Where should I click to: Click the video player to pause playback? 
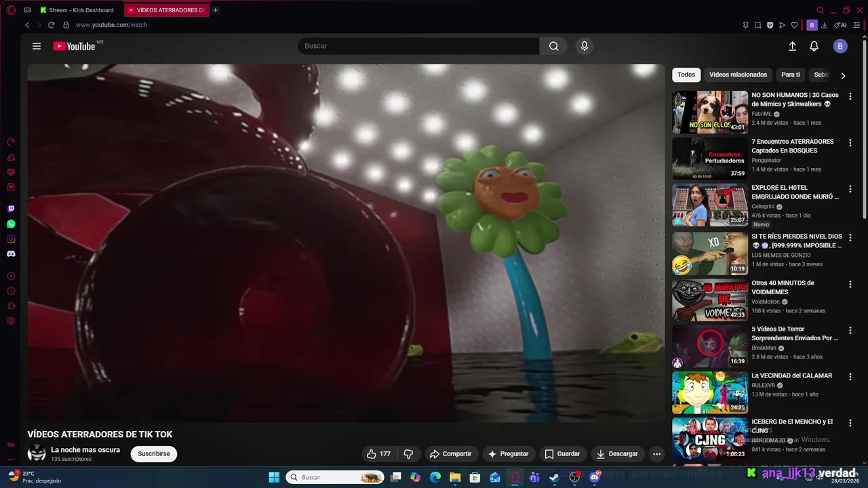pos(346,243)
